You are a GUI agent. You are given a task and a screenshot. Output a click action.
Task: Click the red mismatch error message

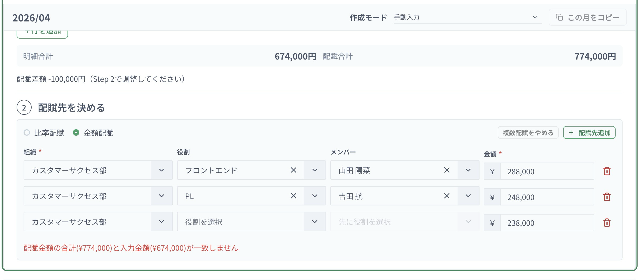[131, 248]
